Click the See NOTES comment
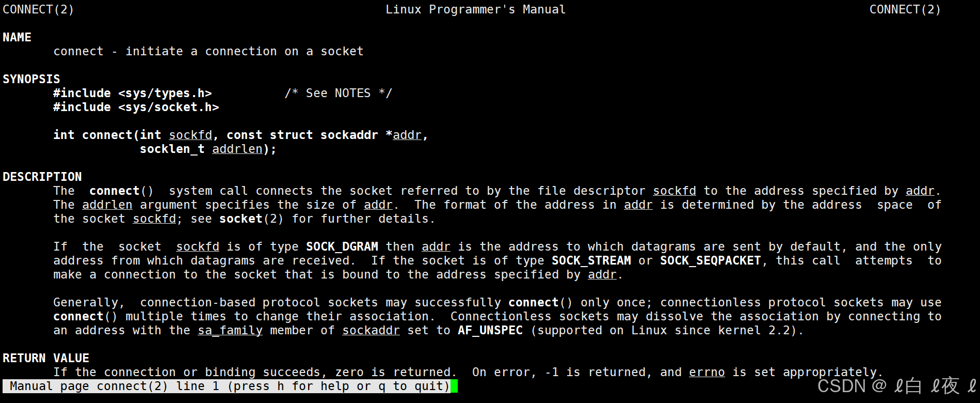The width and height of the screenshot is (980, 403). 339,93
